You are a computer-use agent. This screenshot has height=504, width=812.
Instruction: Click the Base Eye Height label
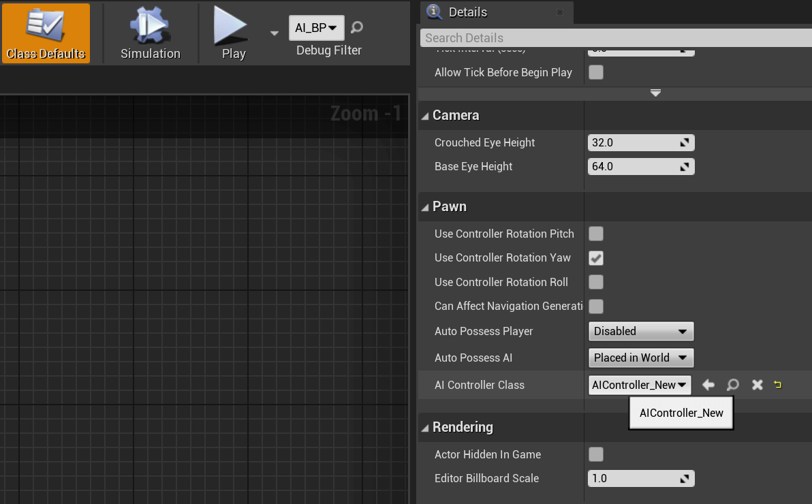click(473, 166)
